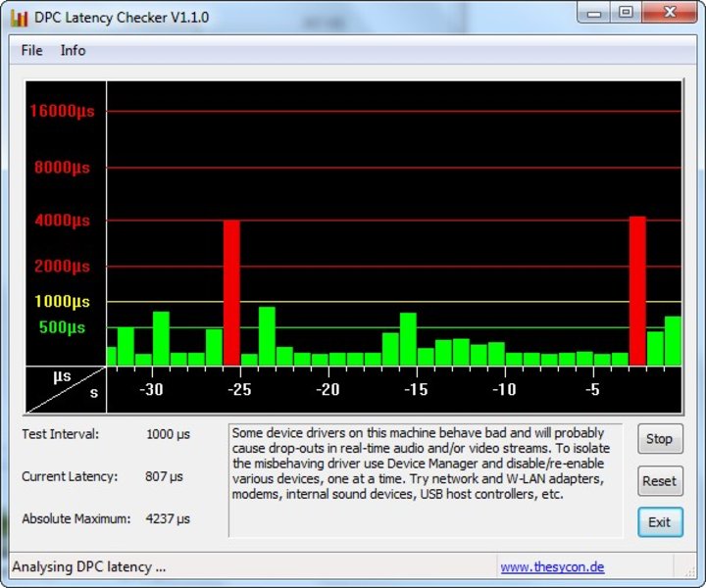Close the DPC Latency Checker window
Screen dimensions: 706x588
point(670,13)
